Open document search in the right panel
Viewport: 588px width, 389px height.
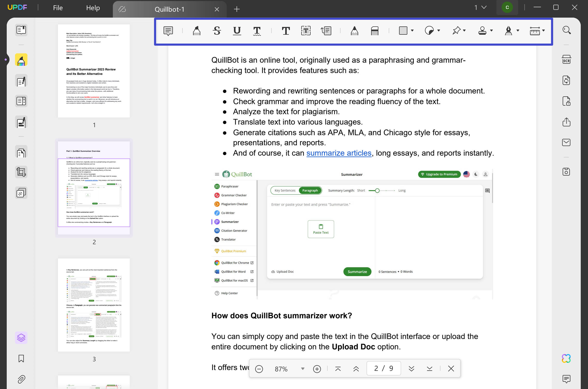coord(567,30)
